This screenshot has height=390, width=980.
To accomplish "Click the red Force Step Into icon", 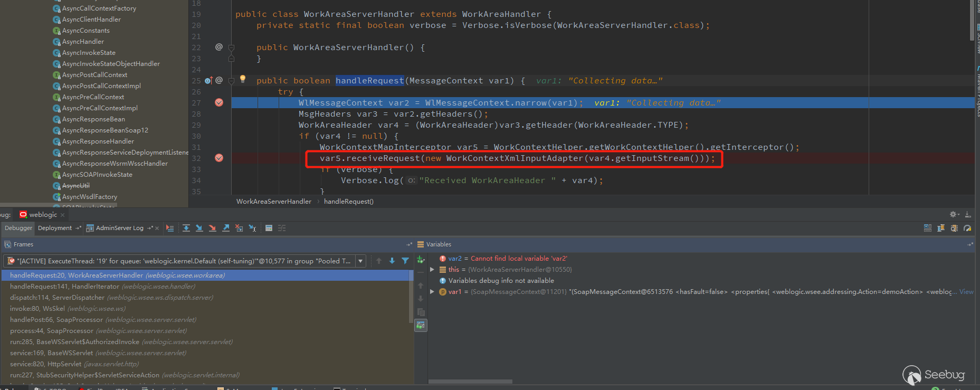I will point(212,228).
